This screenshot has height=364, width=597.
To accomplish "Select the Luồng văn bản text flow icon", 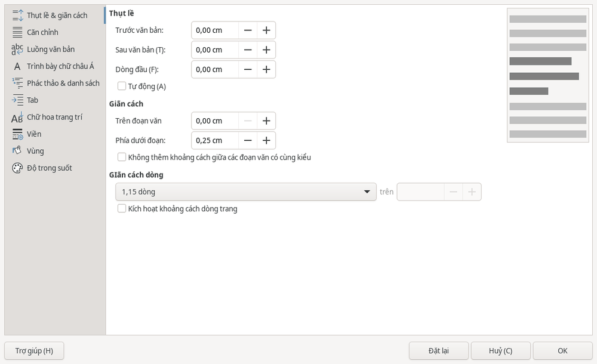I will (17, 49).
